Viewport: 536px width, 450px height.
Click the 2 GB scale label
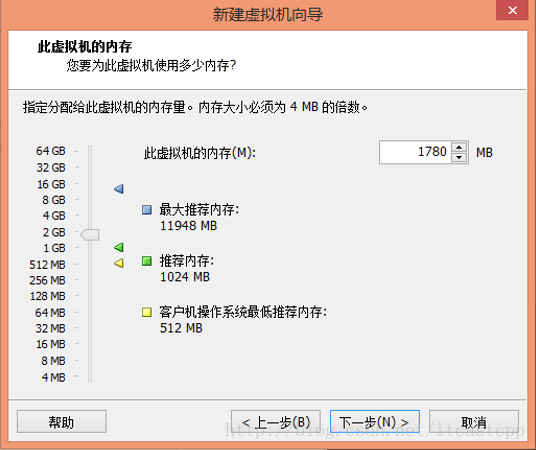coord(54,232)
